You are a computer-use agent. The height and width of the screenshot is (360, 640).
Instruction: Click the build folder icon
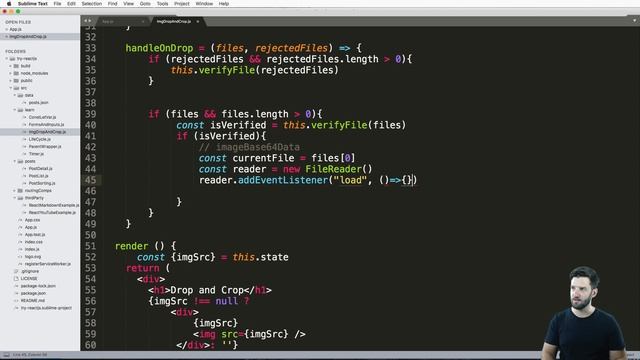[x=16, y=66]
